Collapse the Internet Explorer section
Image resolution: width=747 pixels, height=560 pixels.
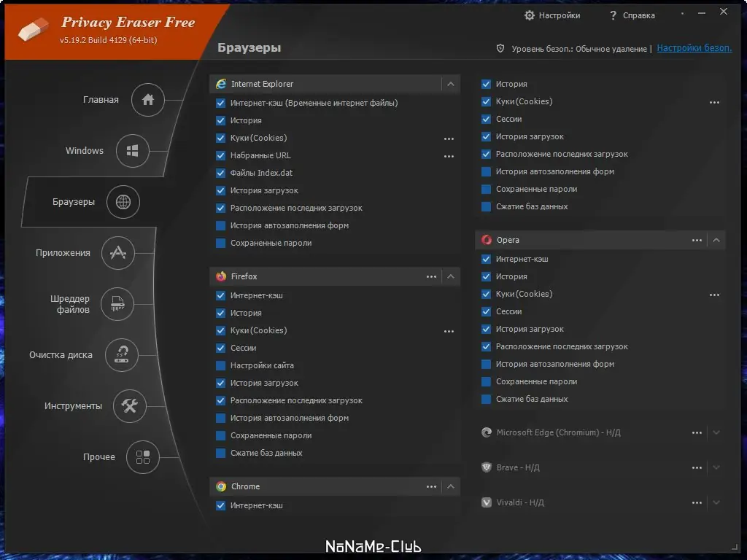tap(451, 84)
